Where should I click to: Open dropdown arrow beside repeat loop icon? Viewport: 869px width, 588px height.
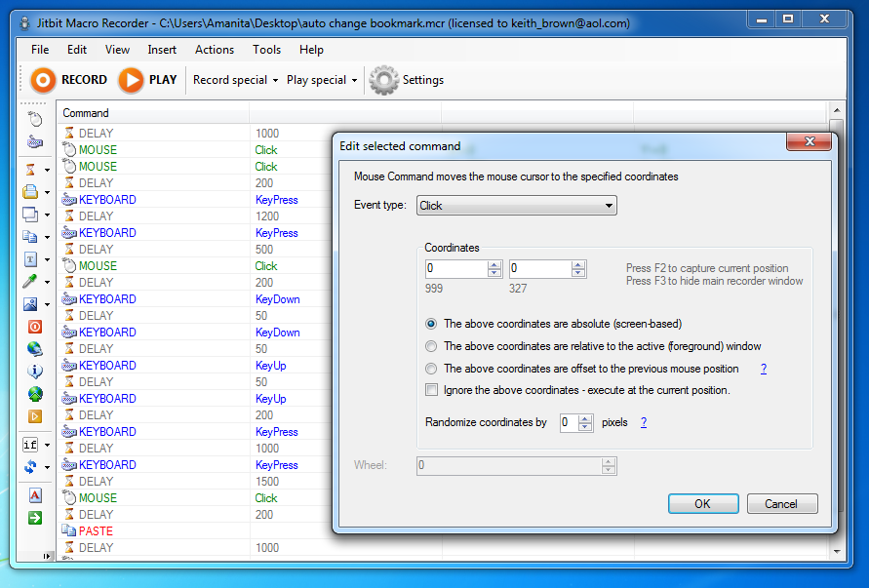pos(47,467)
